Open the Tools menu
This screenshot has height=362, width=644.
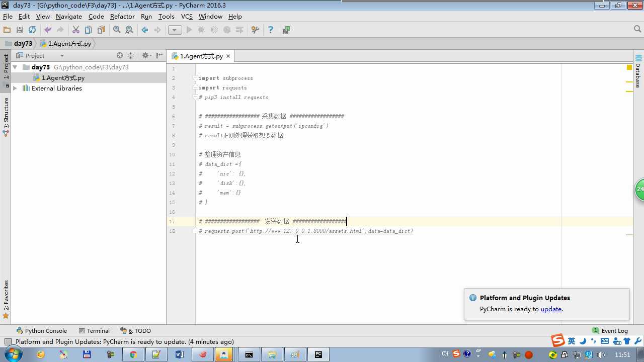166,16
